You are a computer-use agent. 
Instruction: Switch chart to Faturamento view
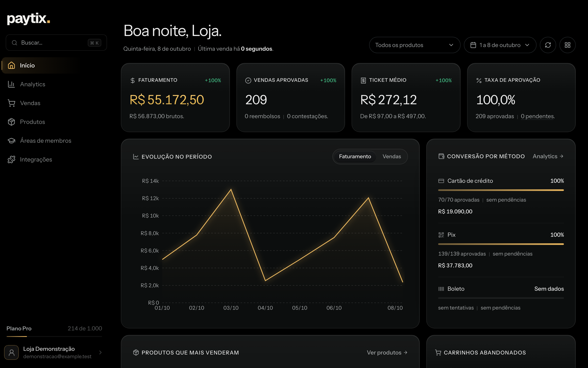[x=355, y=156]
